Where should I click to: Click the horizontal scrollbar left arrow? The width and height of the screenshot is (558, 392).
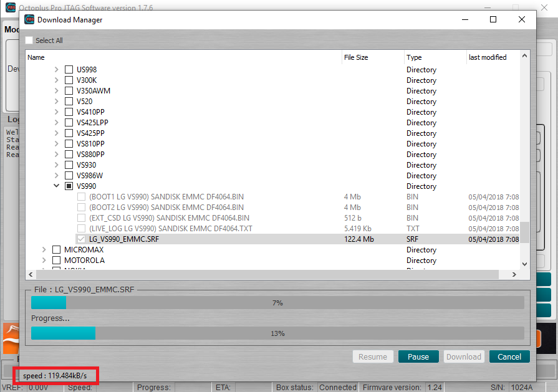31,274
